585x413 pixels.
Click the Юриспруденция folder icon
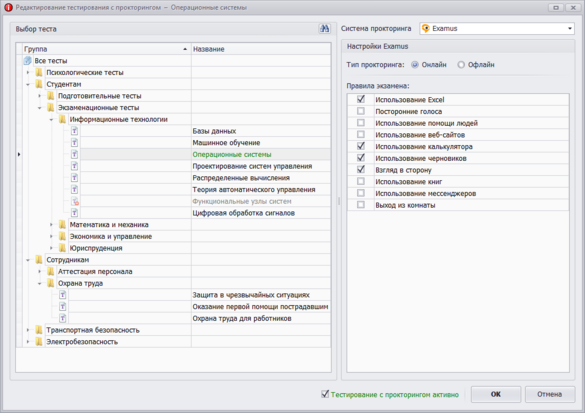pos(62,248)
